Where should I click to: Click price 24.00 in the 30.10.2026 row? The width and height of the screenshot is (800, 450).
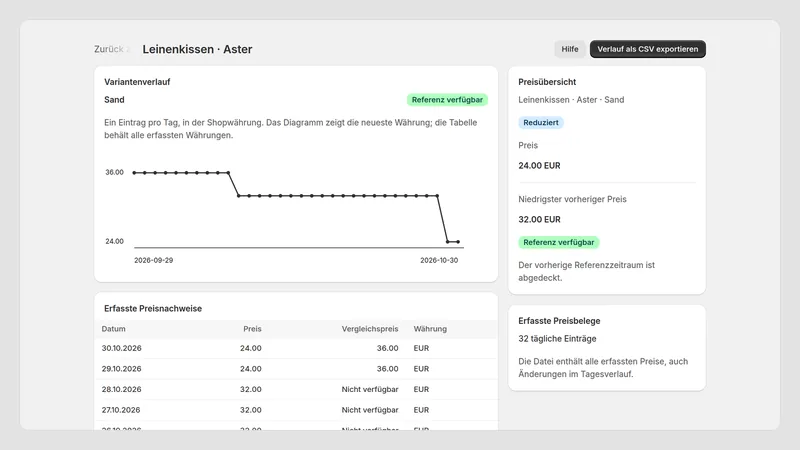(251, 348)
